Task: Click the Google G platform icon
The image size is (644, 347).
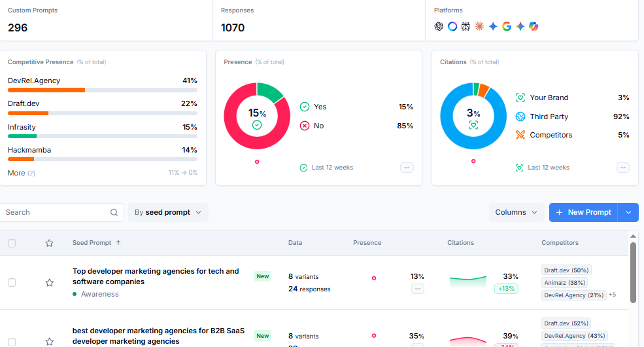Action: point(507,26)
